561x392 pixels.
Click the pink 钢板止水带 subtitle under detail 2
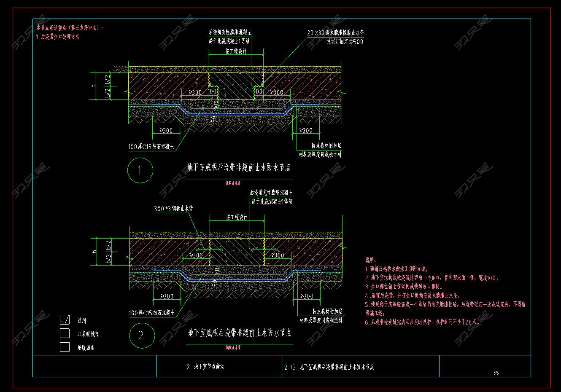233,348
